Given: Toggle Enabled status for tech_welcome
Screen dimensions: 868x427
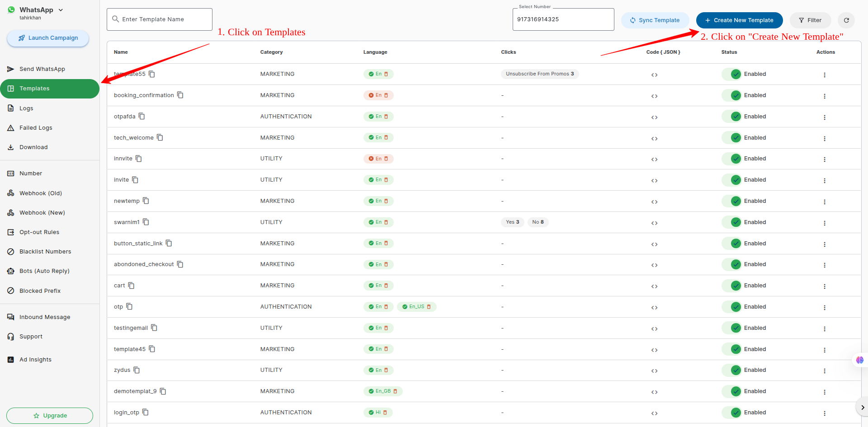Looking at the screenshot, I should [x=732, y=138].
